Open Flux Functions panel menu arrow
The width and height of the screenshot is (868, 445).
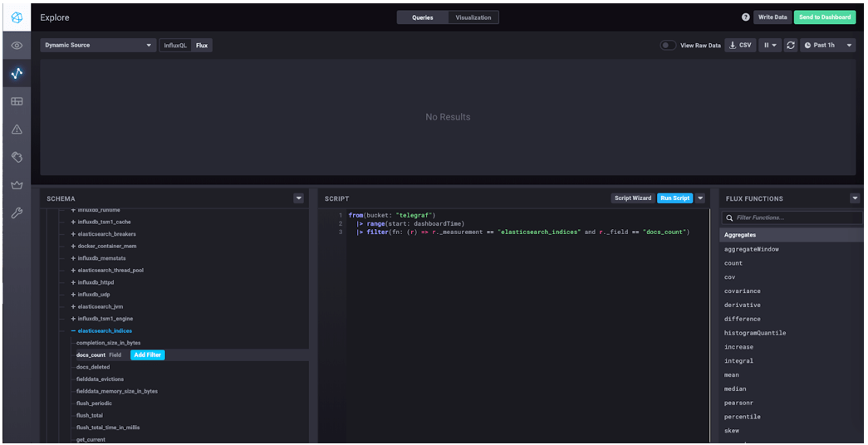(856, 198)
